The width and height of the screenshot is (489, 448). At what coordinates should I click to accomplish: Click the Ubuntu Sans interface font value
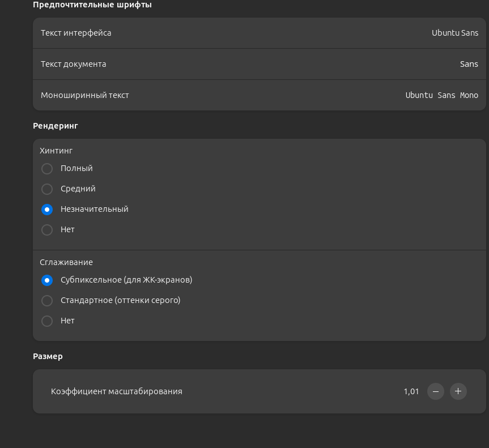pyautogui.click(x=454, y=33)
